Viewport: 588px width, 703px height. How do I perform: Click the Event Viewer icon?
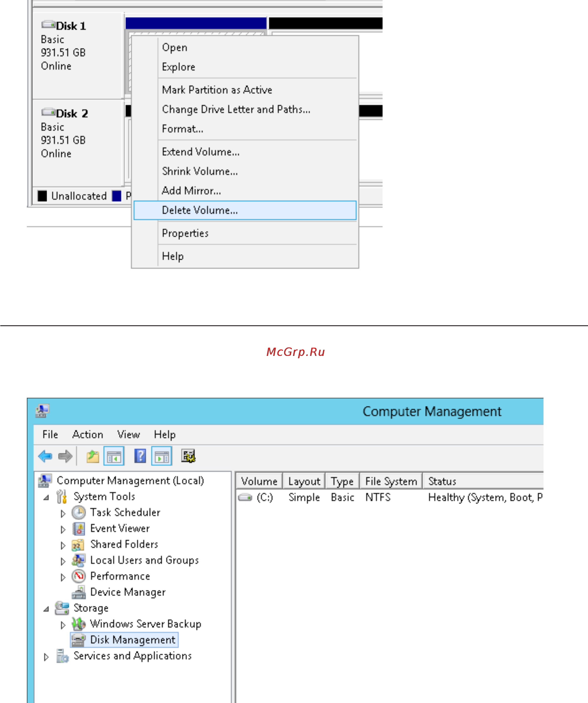(x=78, y=529)
